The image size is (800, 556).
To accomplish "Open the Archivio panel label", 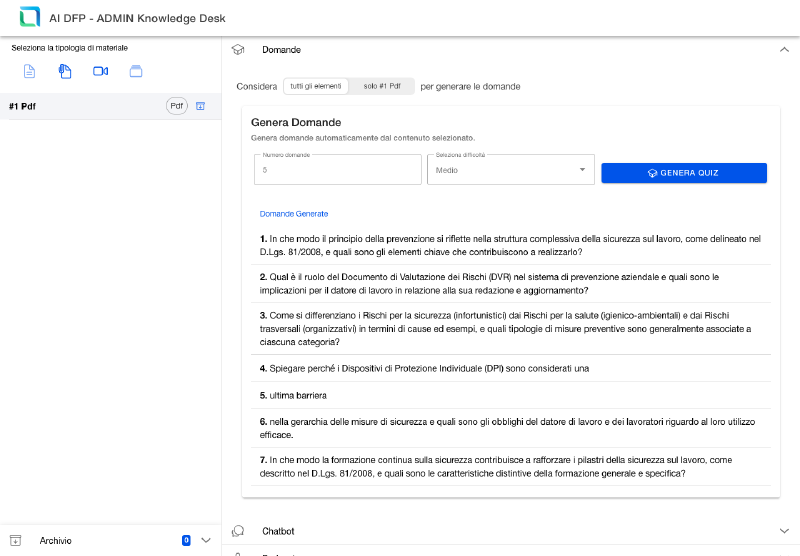I will [56, 541].
